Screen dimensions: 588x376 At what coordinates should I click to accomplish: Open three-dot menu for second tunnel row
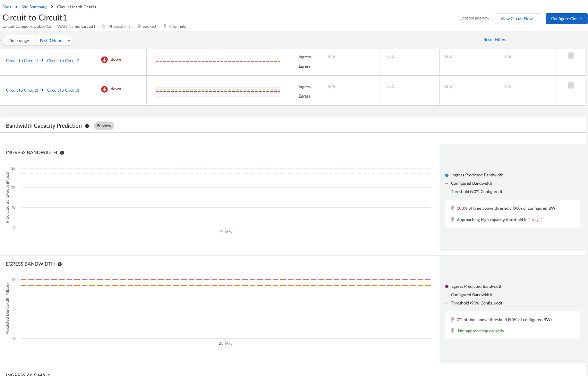coord(571,86)
